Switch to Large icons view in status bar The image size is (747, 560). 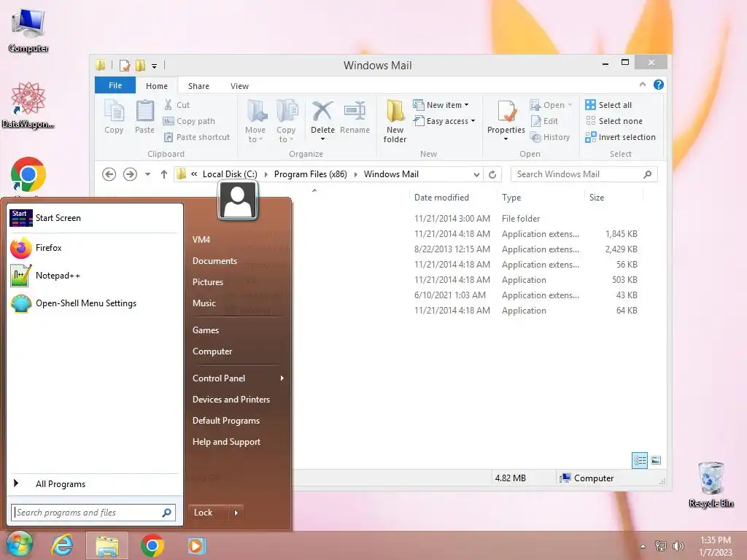click(656, 461)
